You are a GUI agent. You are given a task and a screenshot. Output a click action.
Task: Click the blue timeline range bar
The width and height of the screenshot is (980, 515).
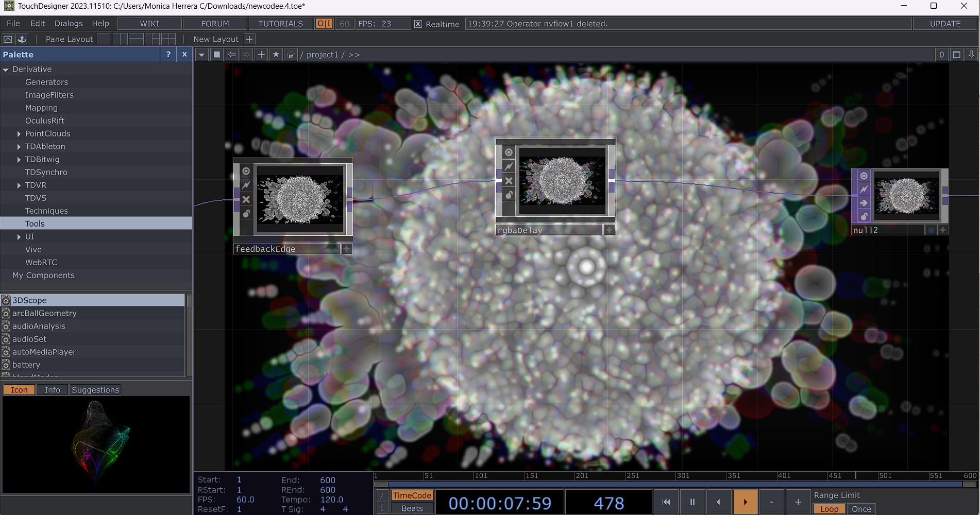[x=675, y=484]
